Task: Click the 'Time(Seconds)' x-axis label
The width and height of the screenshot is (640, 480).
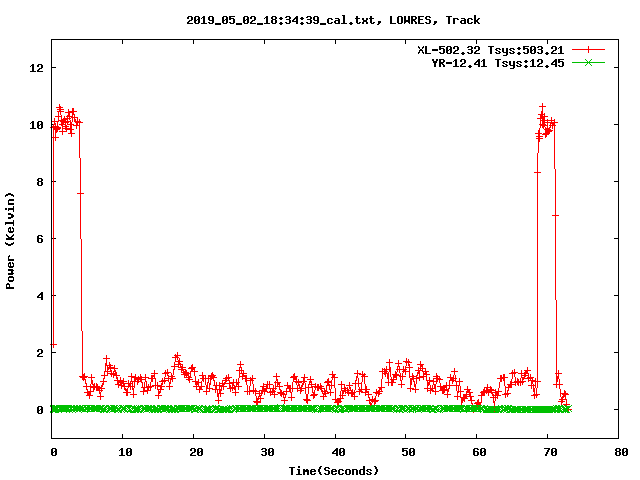Action: pos(333,471)
